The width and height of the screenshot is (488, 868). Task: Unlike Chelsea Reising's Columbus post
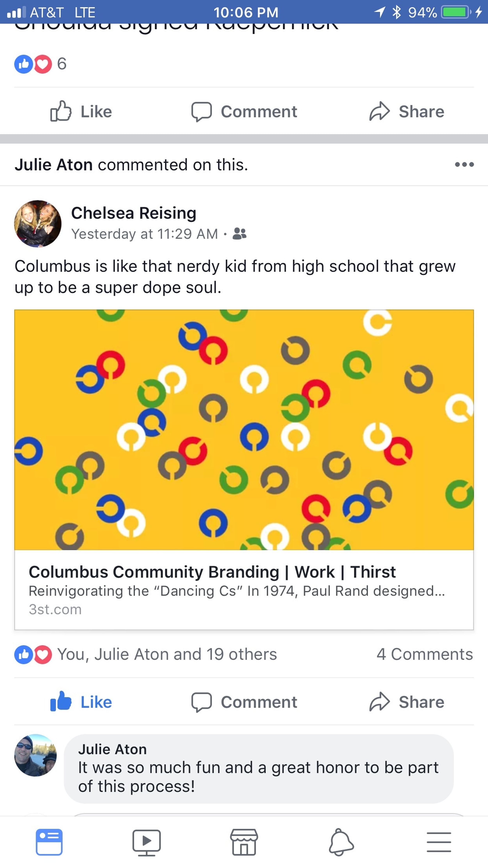click(81, 702)
